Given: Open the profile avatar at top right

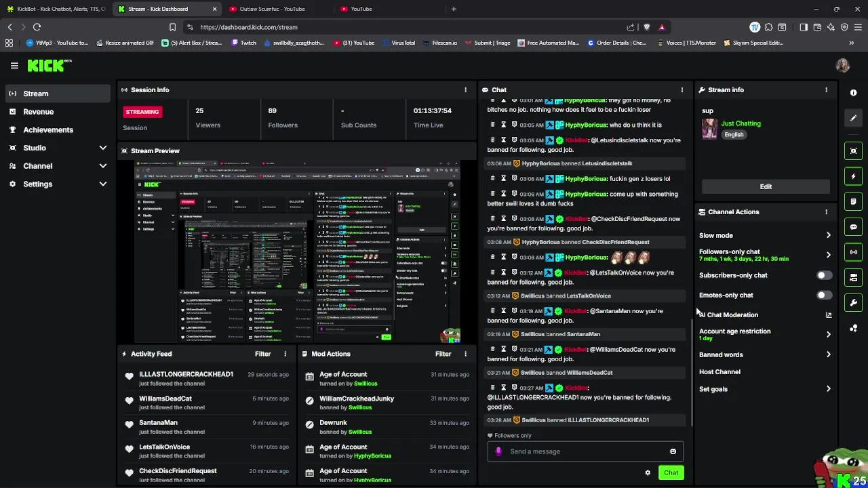Looking at the screenshot, I should [x=842, y=66].
